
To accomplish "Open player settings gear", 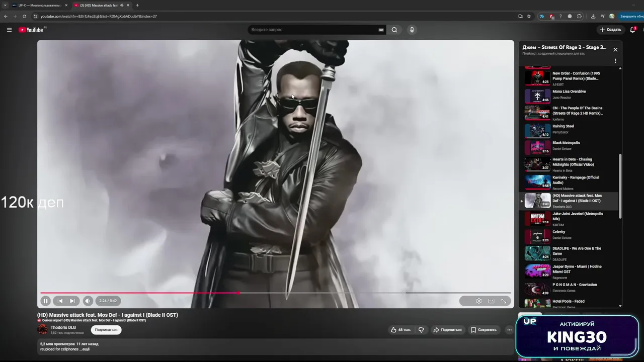I will click(479, 301).
